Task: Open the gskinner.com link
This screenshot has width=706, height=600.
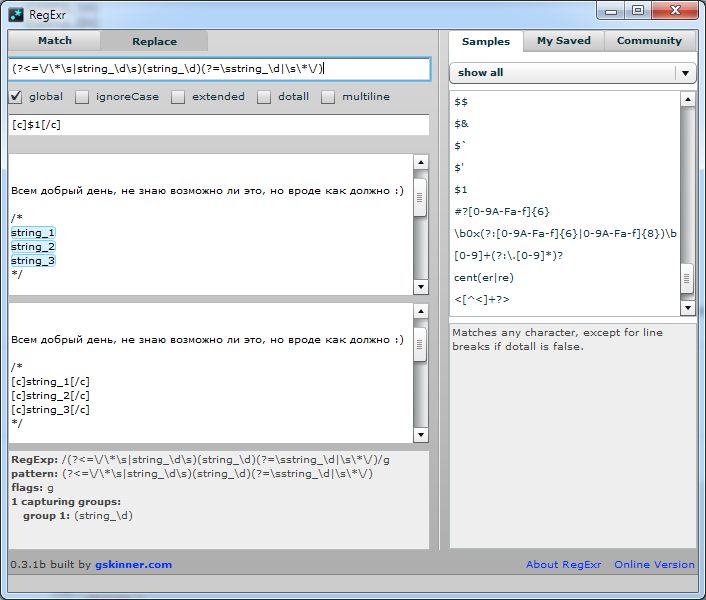Action: [133, 564]
